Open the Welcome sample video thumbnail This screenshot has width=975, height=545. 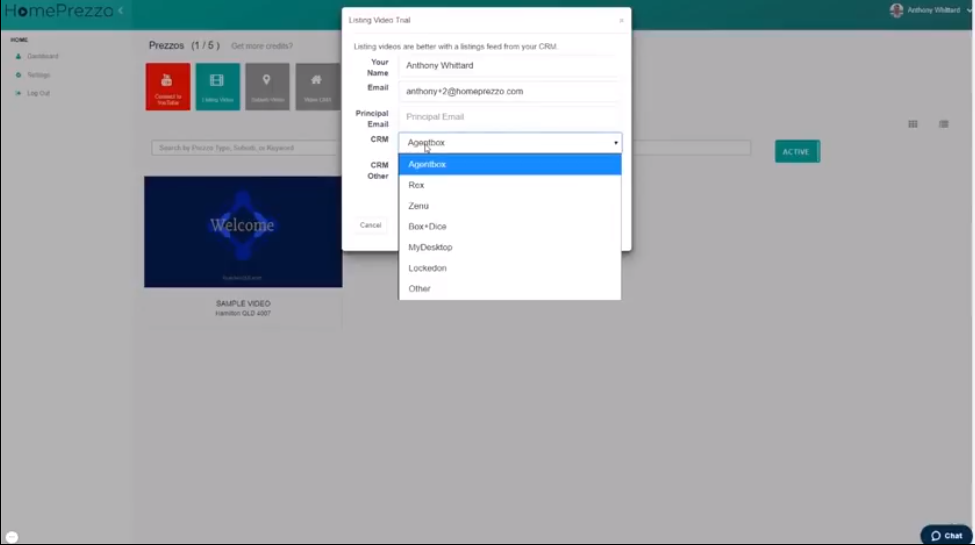click(243, 231)
